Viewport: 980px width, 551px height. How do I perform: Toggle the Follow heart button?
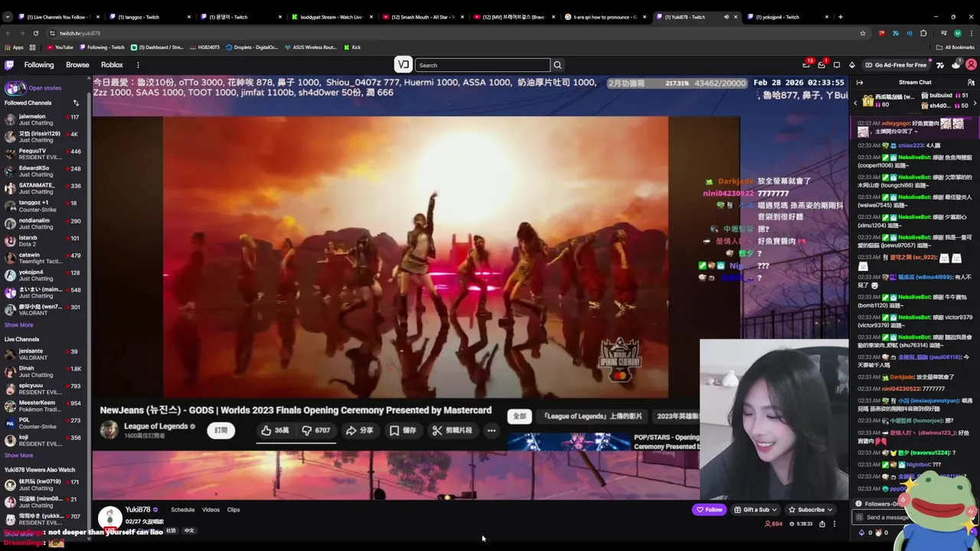point(709,510)
